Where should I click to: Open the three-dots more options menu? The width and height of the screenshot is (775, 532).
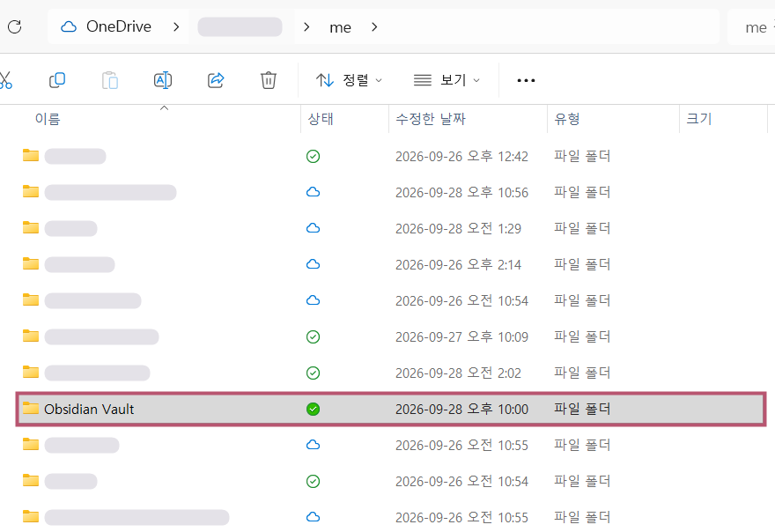coord(526,80)
